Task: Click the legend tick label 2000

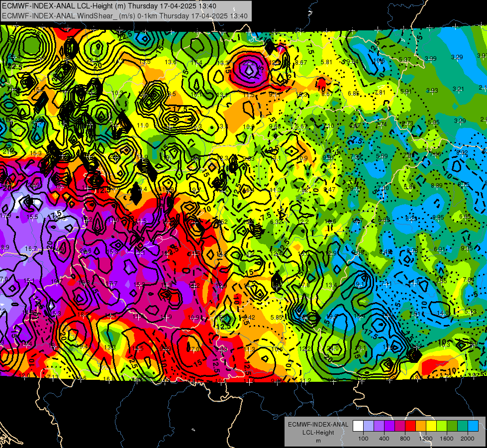Action: 468,439
